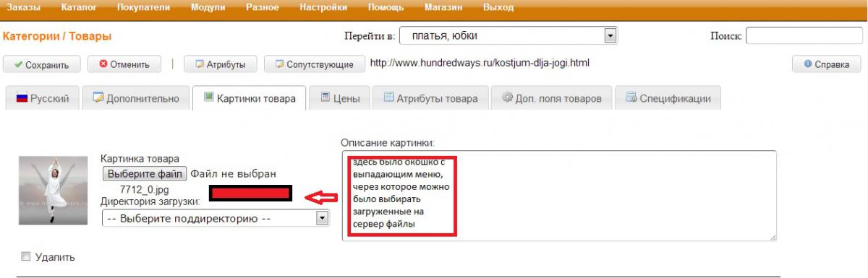
Task: Click the red cancel icon on Отменить
Action: click(103, 64)
